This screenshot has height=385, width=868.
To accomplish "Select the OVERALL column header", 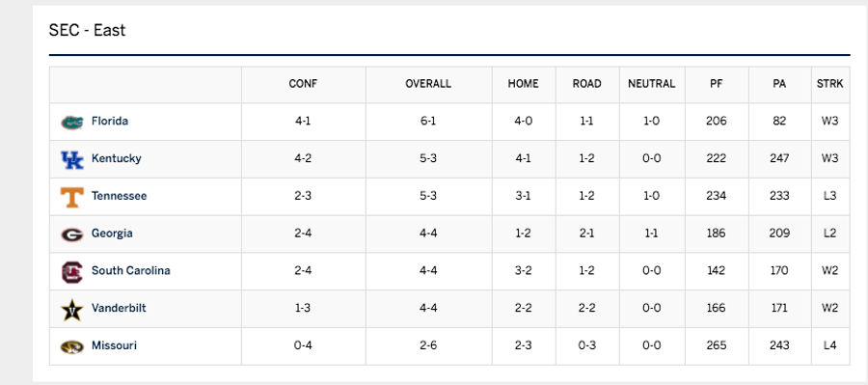I will coord(428,84).
